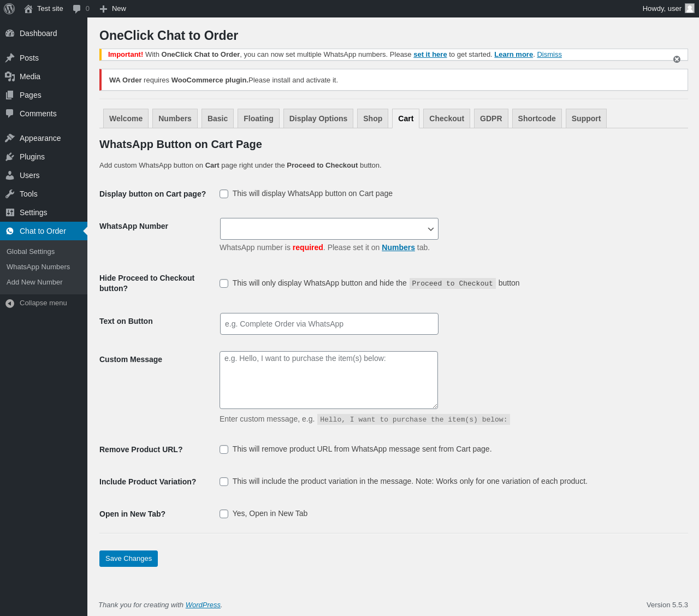Image resolution: width=699 pixels, height=616 pixels.
Task: Click the Appearance paintbrush icon
Action: click(x=10, y=138)
